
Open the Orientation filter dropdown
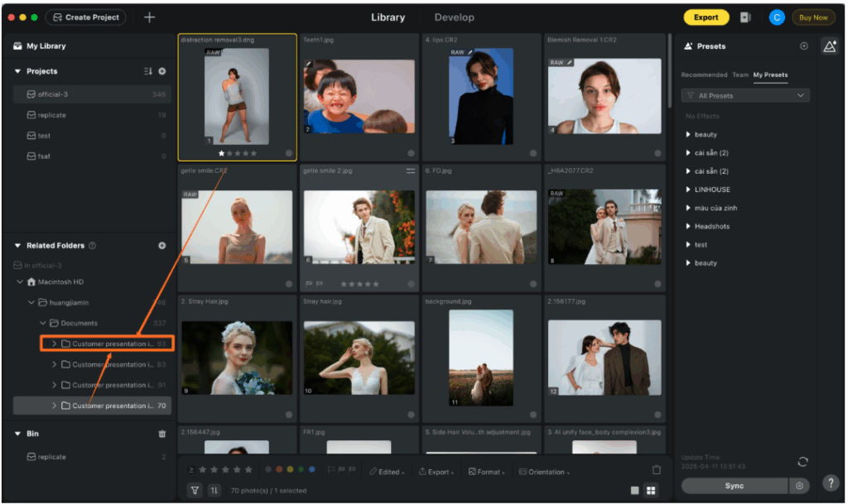pos(545,472)
